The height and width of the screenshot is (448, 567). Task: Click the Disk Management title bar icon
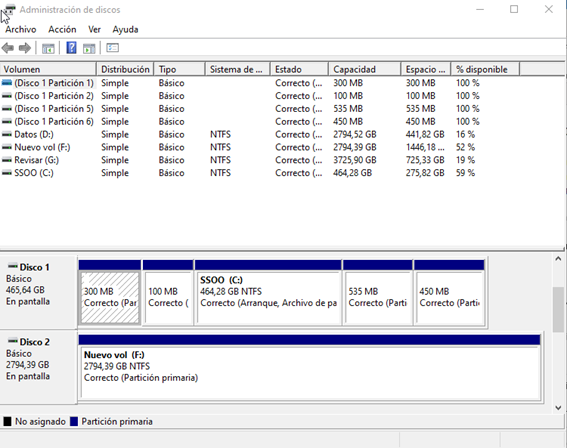tap(9, 10)
